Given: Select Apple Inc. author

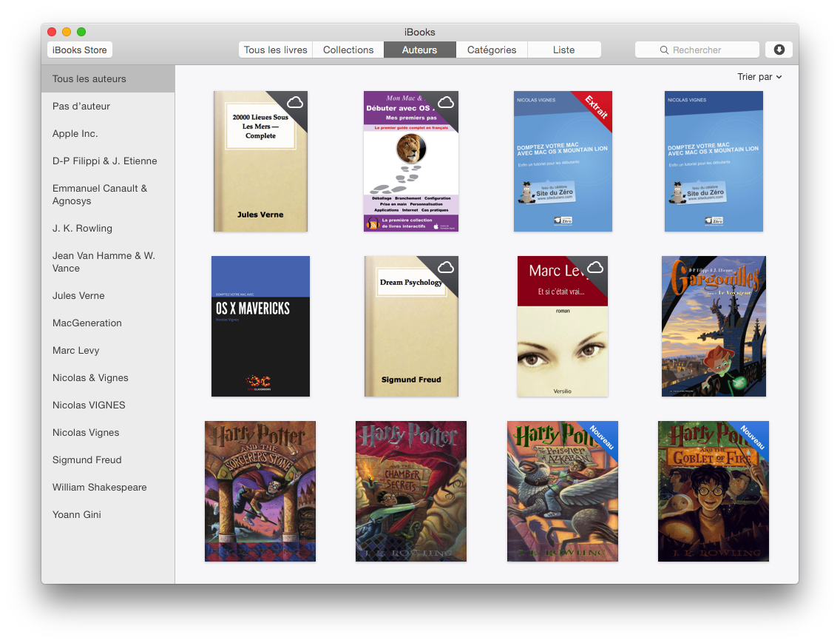Looking at the screenshot, I should 108,133.
